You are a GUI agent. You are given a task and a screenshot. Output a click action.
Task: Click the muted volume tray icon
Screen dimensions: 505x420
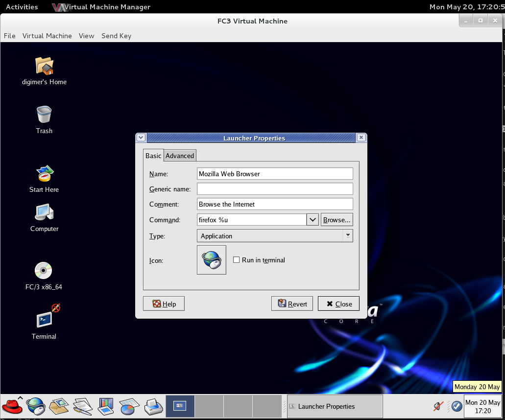438,406
